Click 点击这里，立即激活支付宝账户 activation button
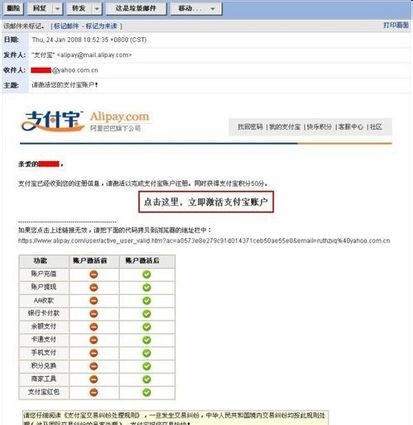 [206, 202]
